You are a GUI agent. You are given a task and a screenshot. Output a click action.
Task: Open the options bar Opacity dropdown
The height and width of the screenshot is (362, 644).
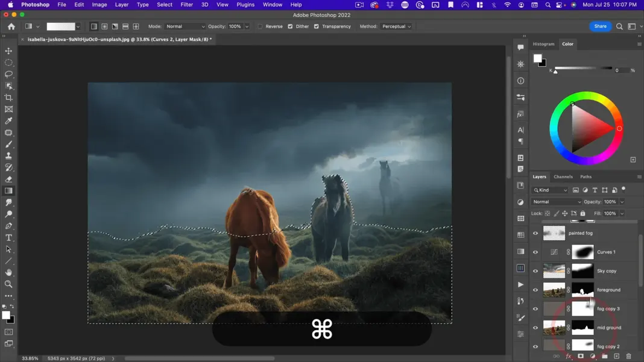coord(247,27)
